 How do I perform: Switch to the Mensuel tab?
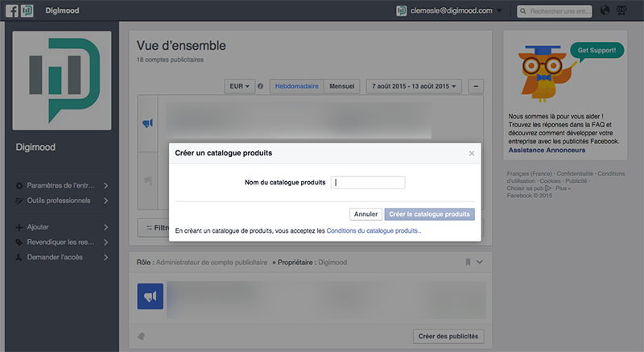[x=341, y=86]
